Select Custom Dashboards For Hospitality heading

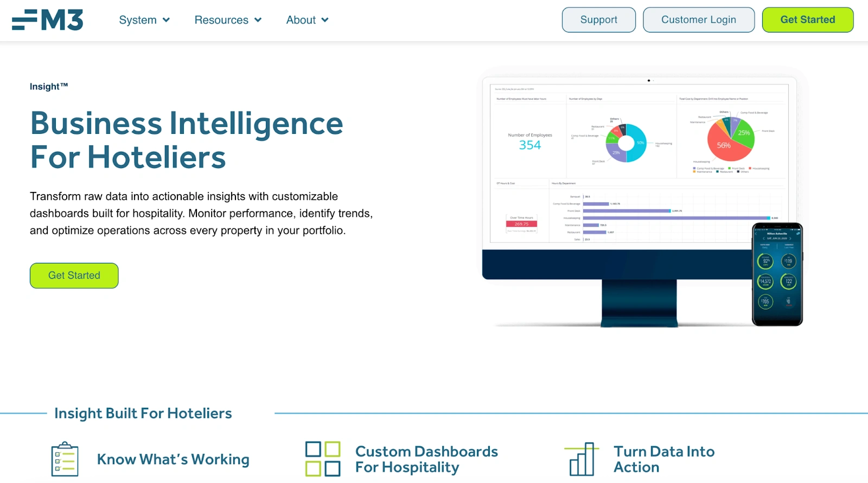426,459
